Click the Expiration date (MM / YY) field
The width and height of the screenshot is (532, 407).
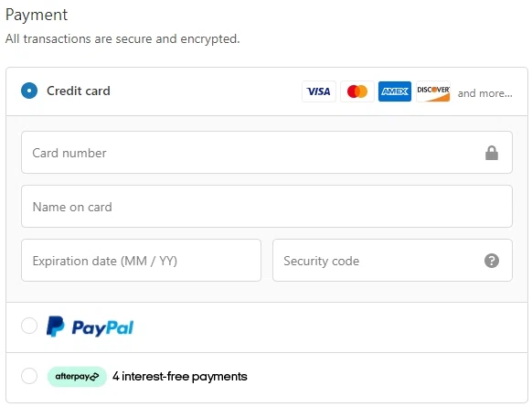141,261
